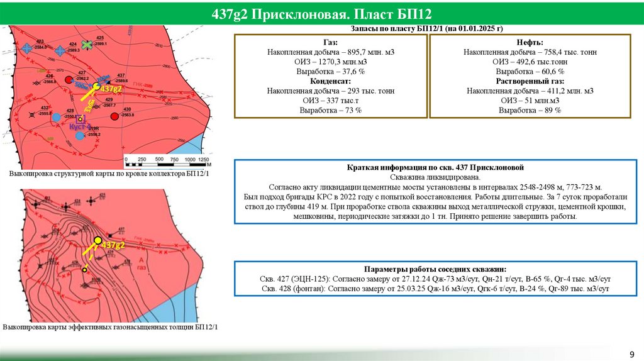Click the red circle marker at well 430

coord(114,116)
